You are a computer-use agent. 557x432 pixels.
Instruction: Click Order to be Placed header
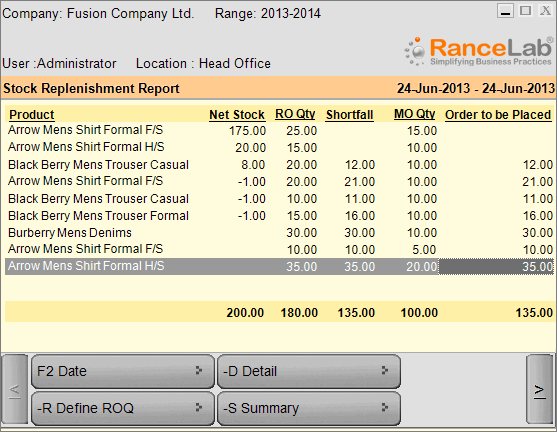(x=498, y=115)
